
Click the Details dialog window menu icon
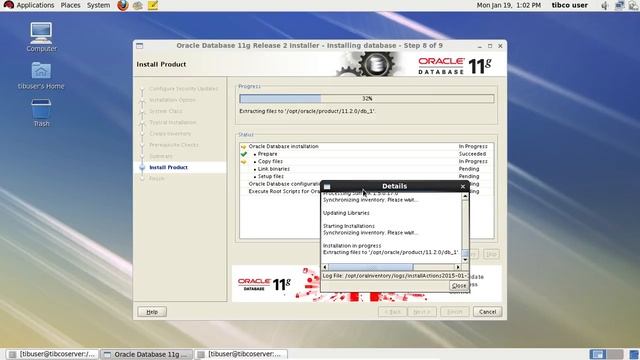(x=327, y=187)
